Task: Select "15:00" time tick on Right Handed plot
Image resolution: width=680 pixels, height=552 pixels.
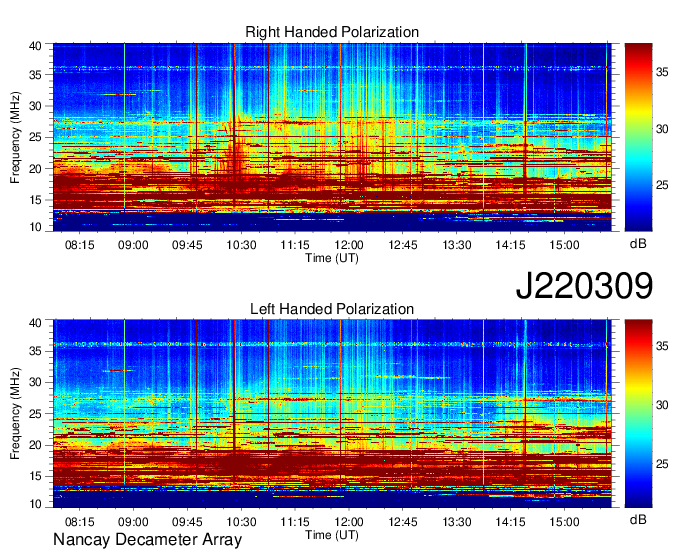Action: click(564, 245)
